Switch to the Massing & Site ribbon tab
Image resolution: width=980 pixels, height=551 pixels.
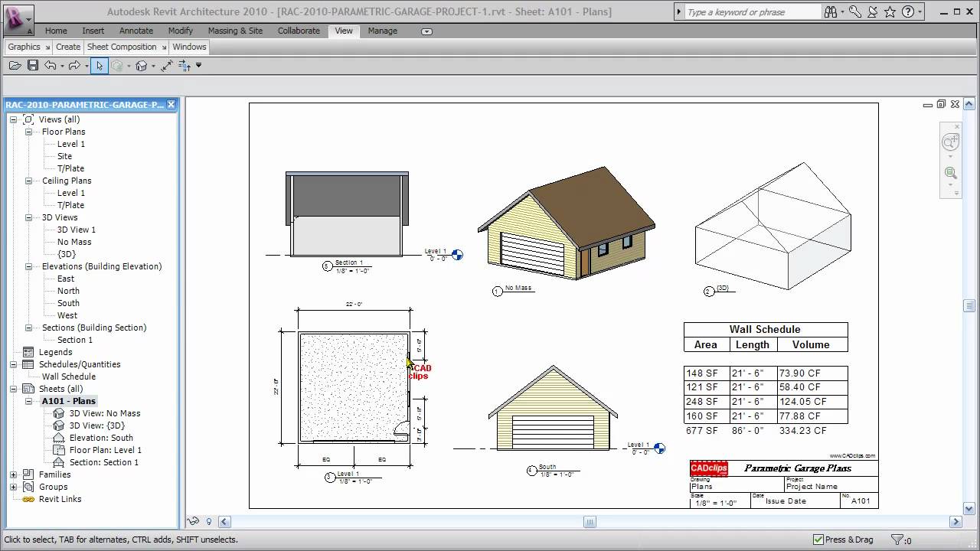point(235,31)
